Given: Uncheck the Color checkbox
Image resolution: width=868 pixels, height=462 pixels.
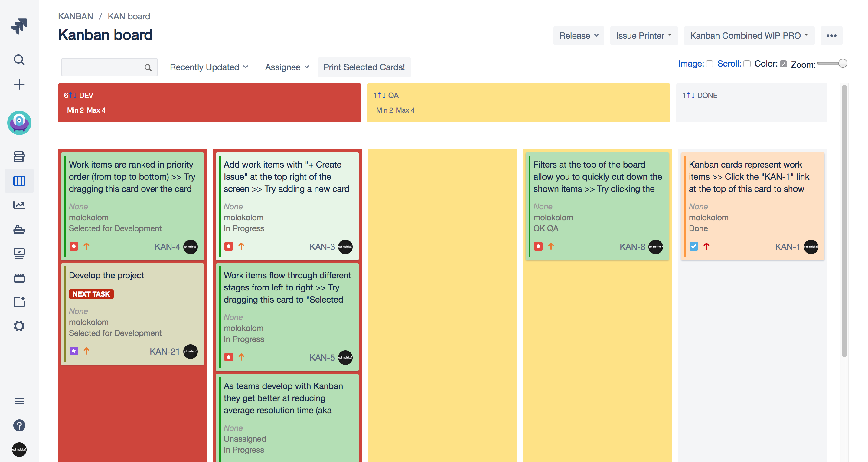Looking at the screenshot, I should (783, 64).
